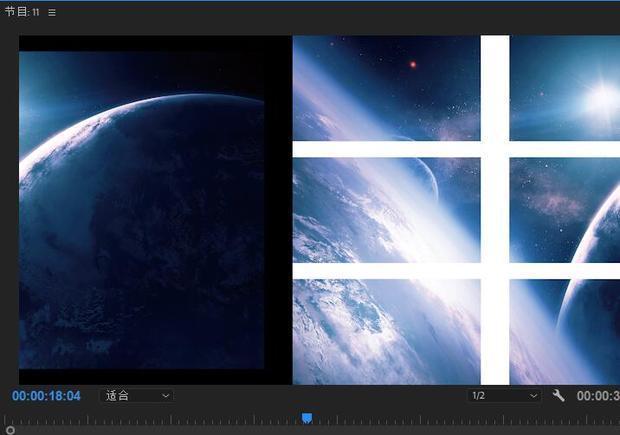Expand the 1/2 playback resolution dropdown

click(x=505, y=396)
